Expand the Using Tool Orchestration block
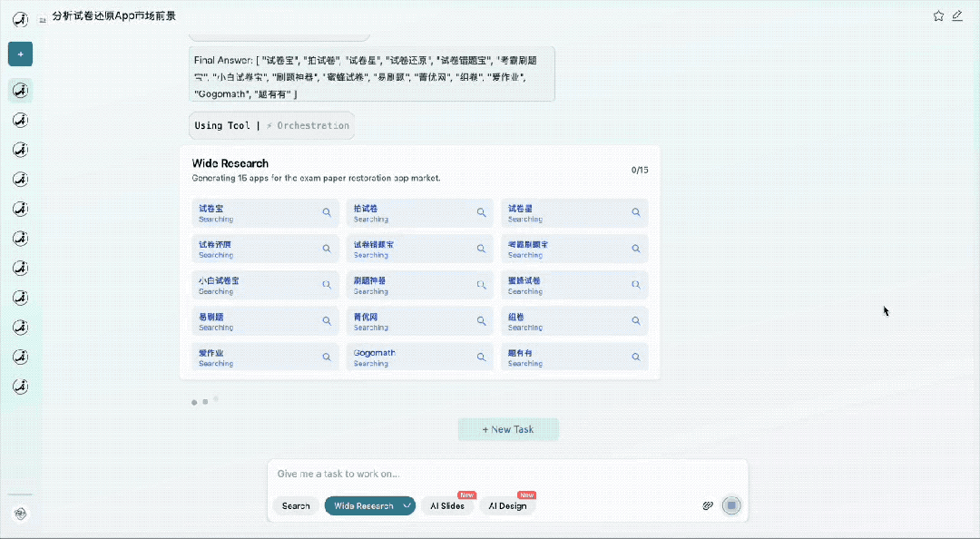Image resolution: width=980 pixels, height=539 pixels. [x=272, y=125]
